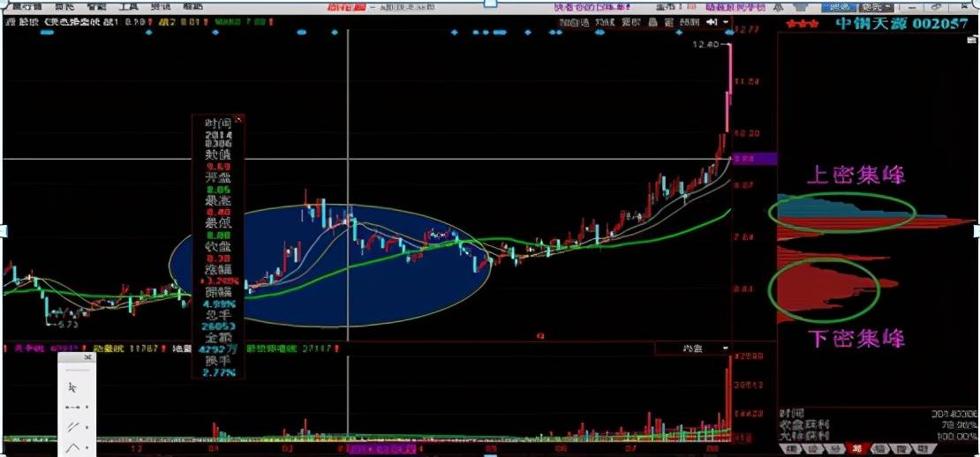The width and height of the screenshot is (980, 457).
Task: Click the purple highlighted price tag on axis
Action: pos(755,159)
